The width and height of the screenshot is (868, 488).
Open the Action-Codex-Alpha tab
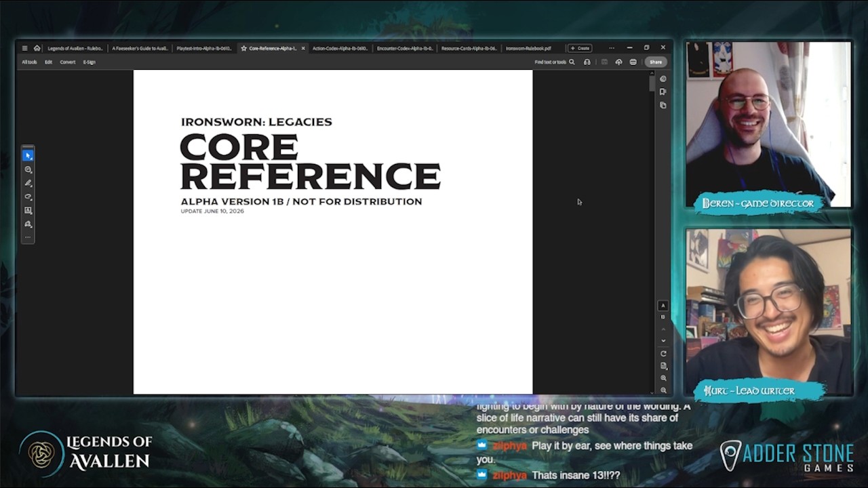340,48
